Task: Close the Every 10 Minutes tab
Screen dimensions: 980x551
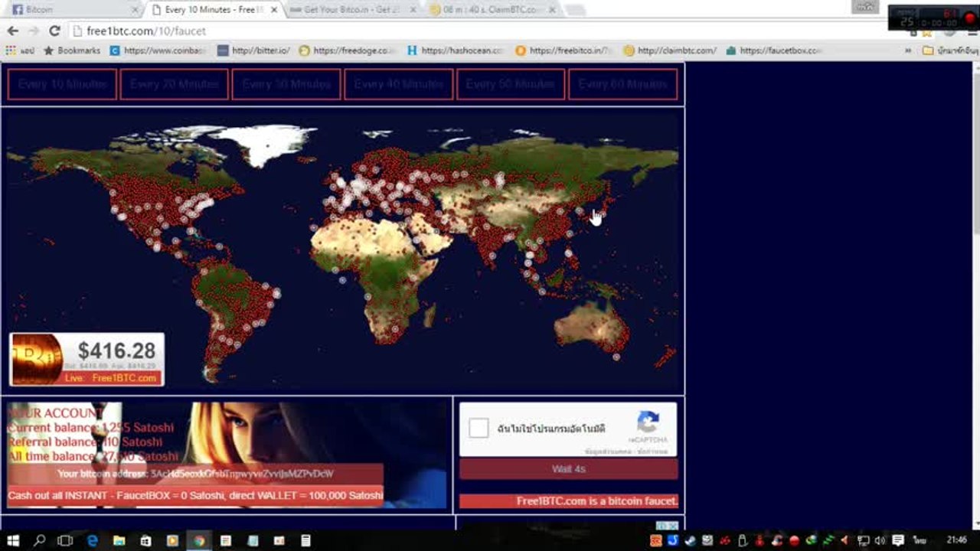Action: (x=274, y=10)
